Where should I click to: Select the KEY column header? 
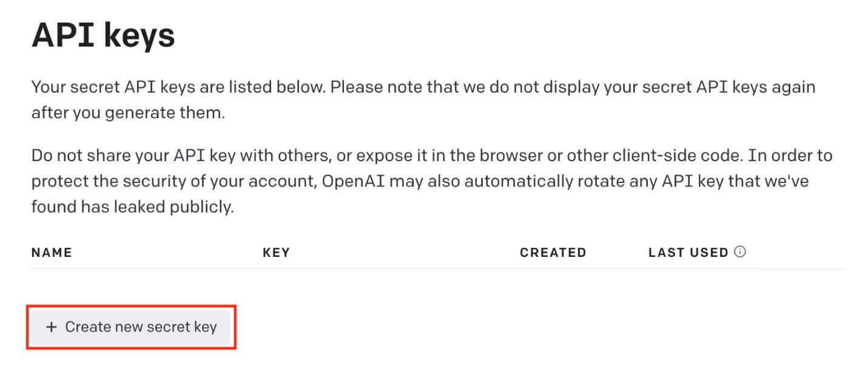pos(276,253)
